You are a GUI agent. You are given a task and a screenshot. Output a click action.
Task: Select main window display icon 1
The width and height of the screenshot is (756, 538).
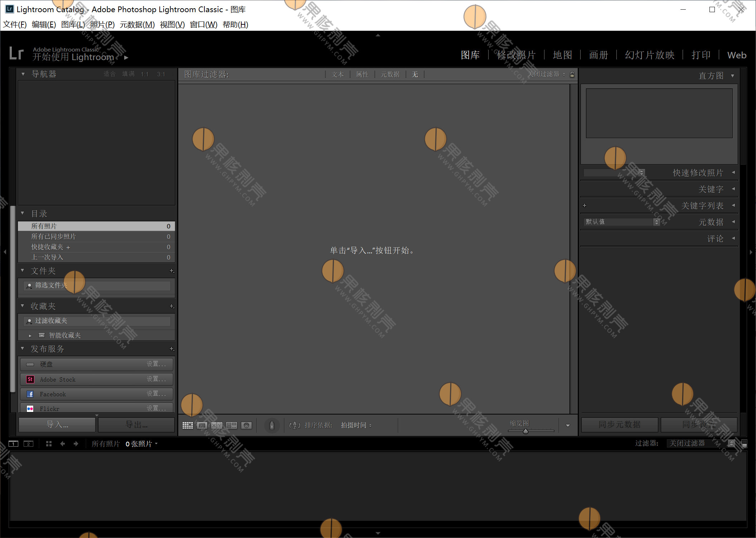pos(13,444)
